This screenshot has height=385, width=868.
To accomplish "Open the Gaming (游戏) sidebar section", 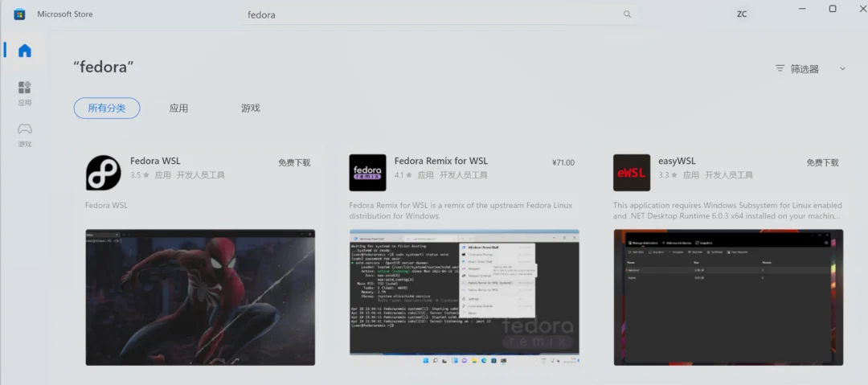I will 25,136.
